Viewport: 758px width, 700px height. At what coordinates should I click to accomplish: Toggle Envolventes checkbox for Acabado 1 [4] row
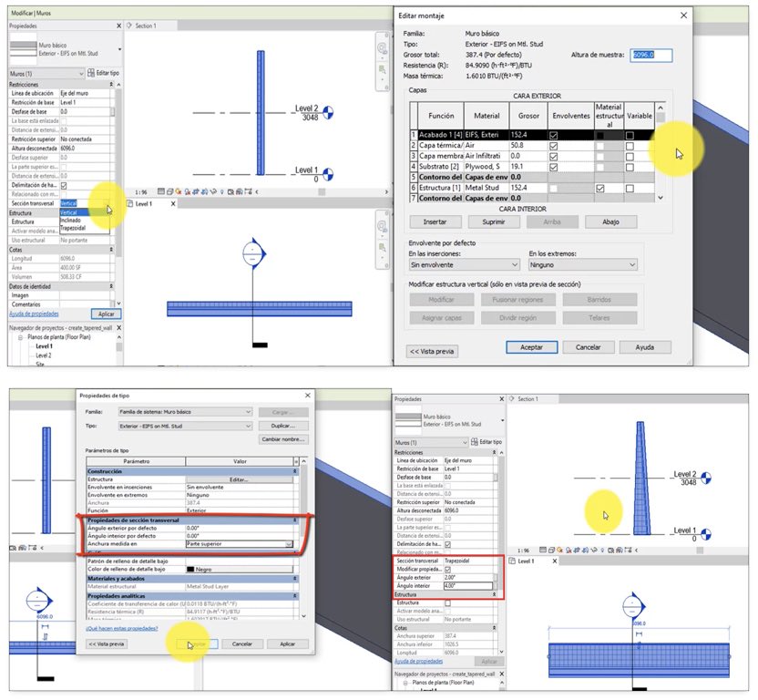(x=554, y=136)
